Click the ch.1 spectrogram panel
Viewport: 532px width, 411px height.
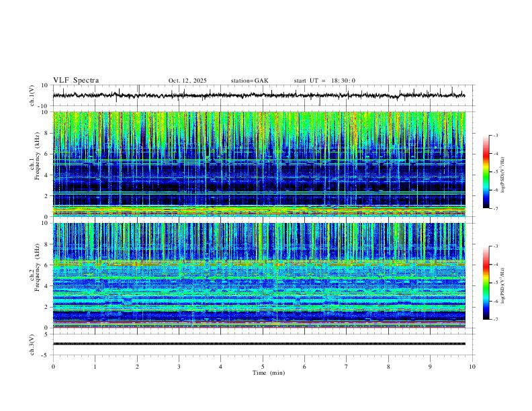pyautogui.click(x=259, y=164)
